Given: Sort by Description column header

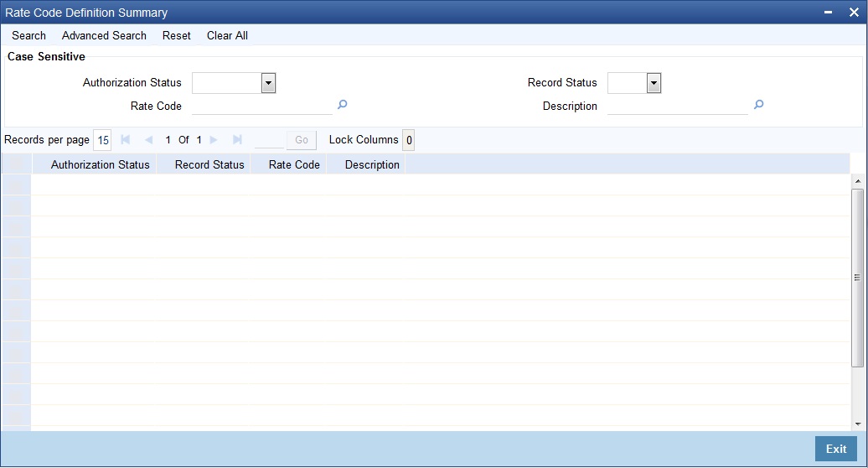Looking at the screenshot, I should point(372,164).
